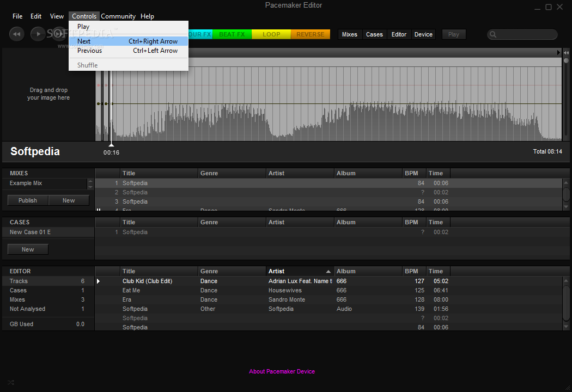The image size is (572, 392).
Task: Select Not Analysed in the Editor sidebar
Action: pyautogui.click(x=48, y=309)
